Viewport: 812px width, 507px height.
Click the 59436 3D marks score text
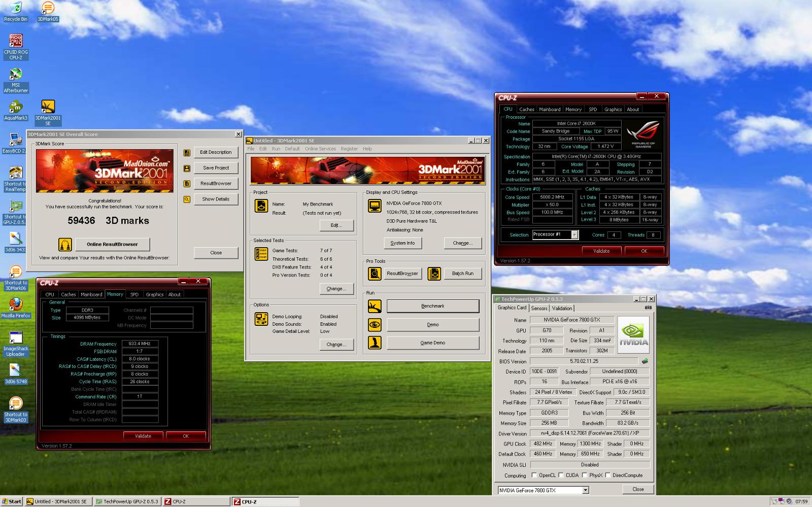108,221
